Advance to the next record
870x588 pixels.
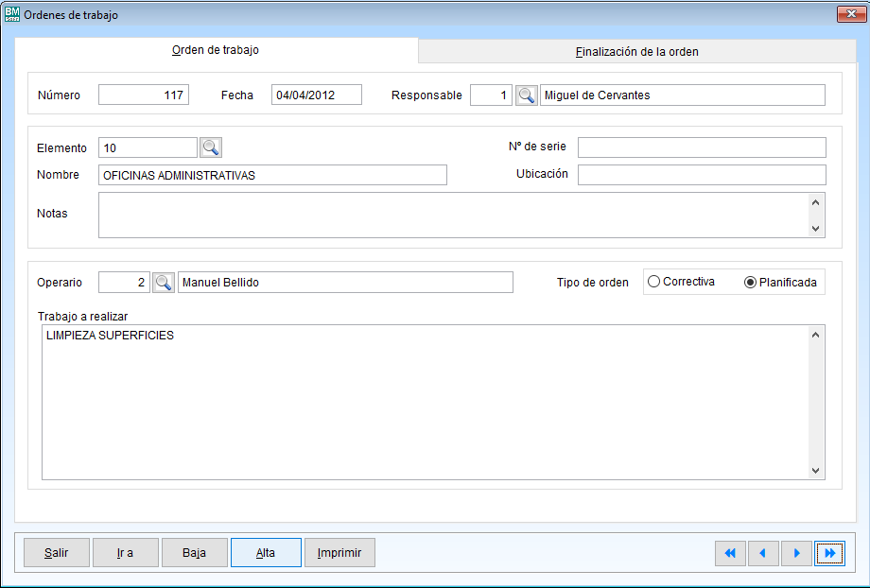[x=796, y=553]
